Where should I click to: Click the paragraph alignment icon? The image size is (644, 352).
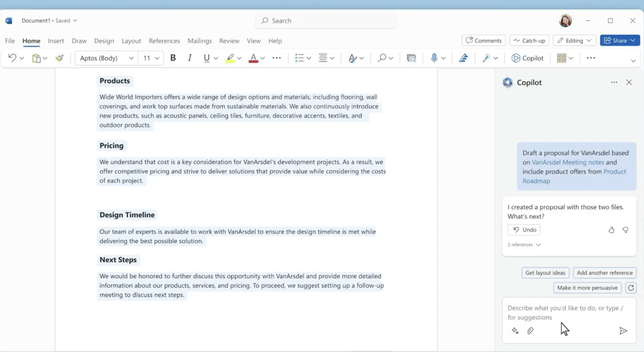click(x=323, y=58)
